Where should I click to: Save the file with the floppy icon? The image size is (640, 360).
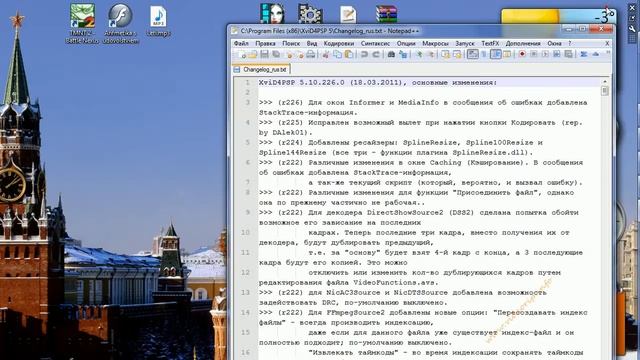[x=264, y=54]
